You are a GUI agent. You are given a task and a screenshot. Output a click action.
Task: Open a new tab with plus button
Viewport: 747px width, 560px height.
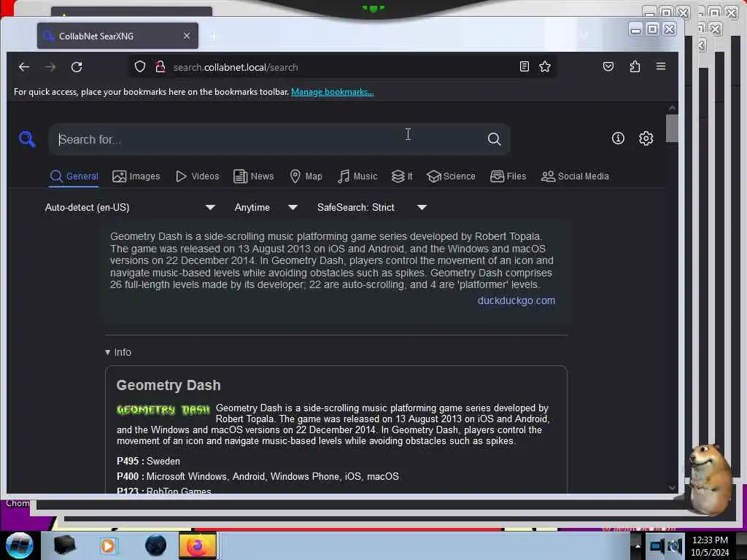[214, 36]
